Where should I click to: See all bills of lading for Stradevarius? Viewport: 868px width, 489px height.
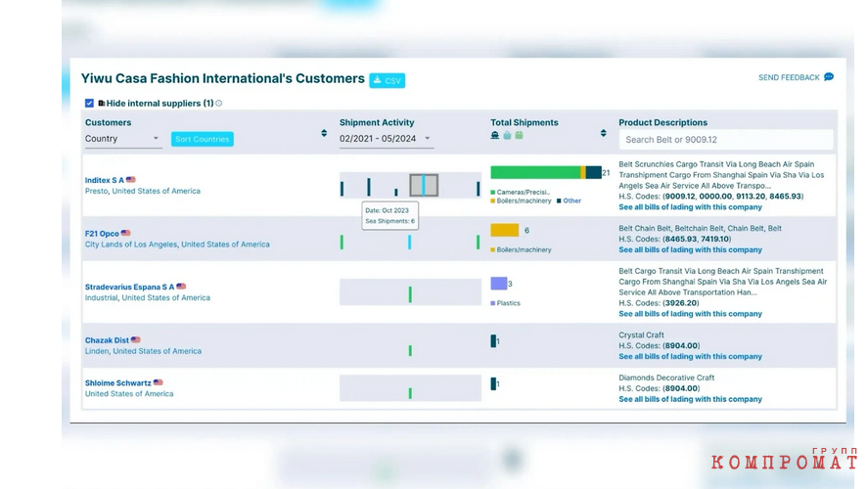(x=690, y=314)
